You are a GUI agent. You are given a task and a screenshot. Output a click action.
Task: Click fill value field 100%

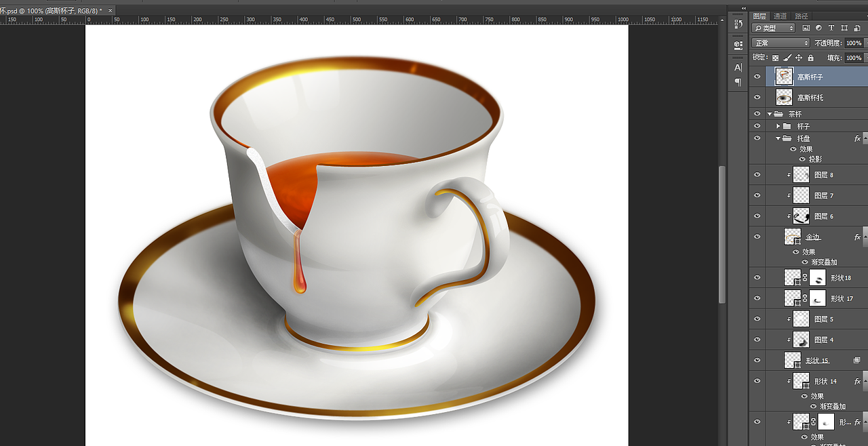point(853,58)
